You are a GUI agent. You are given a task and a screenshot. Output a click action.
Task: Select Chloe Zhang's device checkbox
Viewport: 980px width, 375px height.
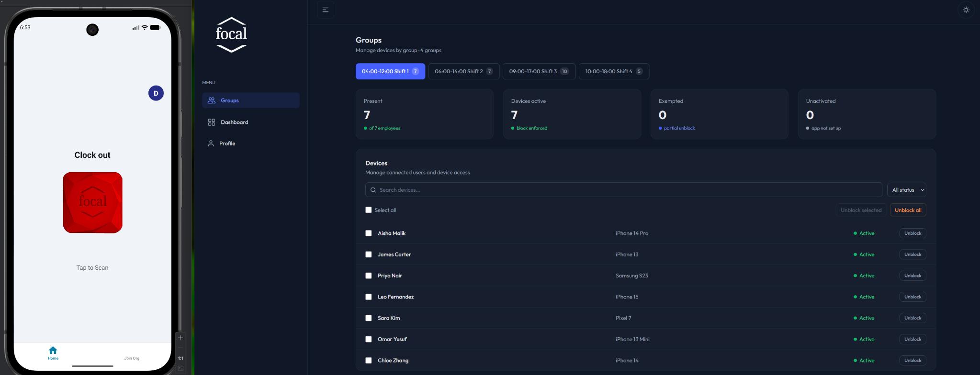369,361
